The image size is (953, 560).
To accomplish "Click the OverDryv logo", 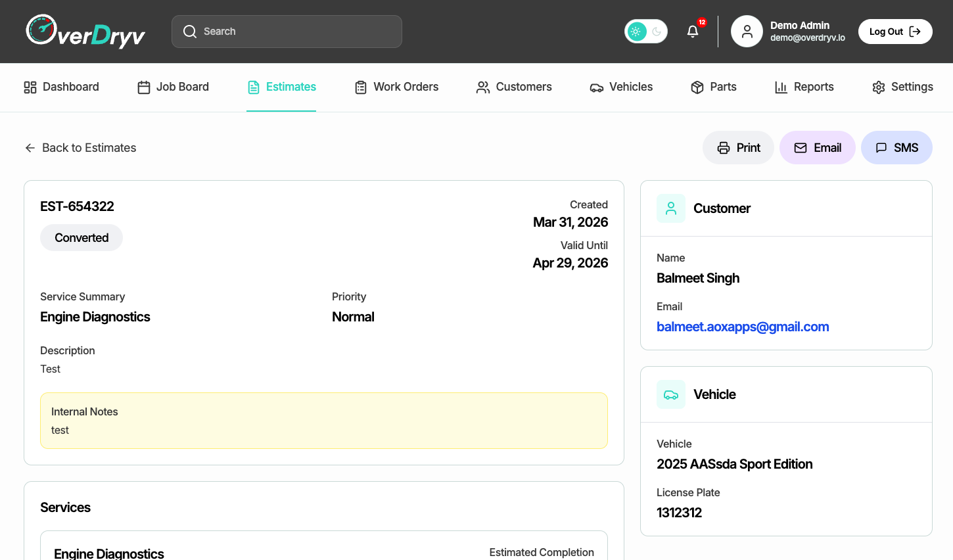I will click(x=85, y=32).
